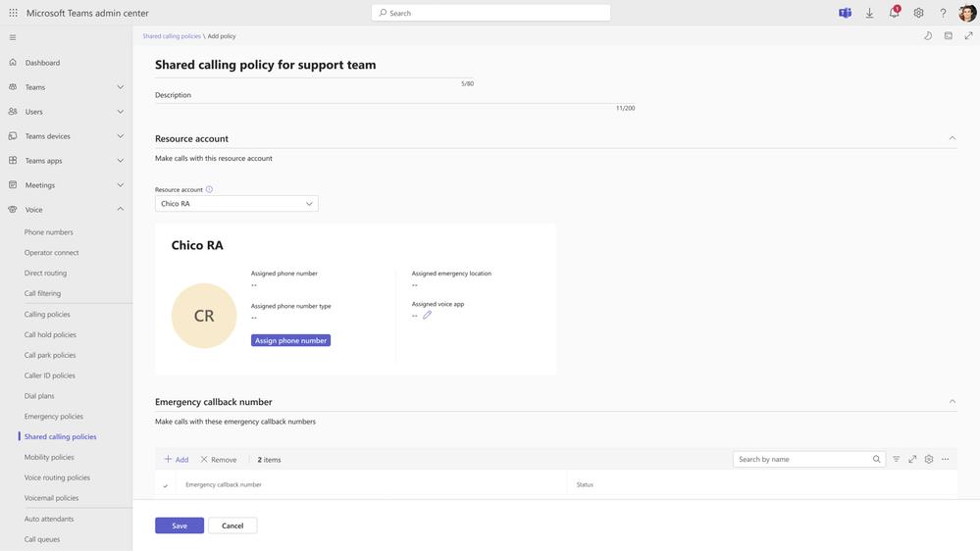Toggle the select-all checkmark in table header
This screenshot has width=980, height=551.
click(x=165, y=485)
